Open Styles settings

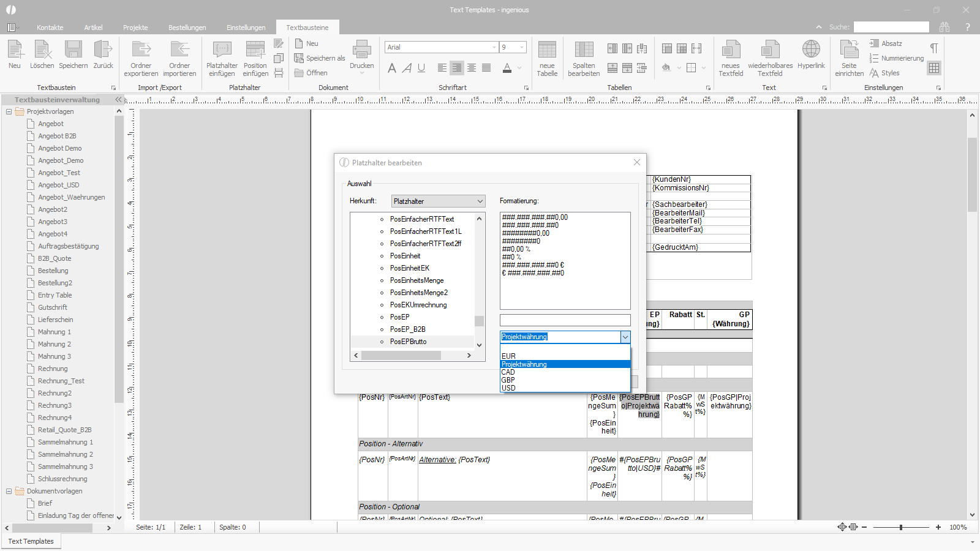pyautogui.click(x=884, y=73)
